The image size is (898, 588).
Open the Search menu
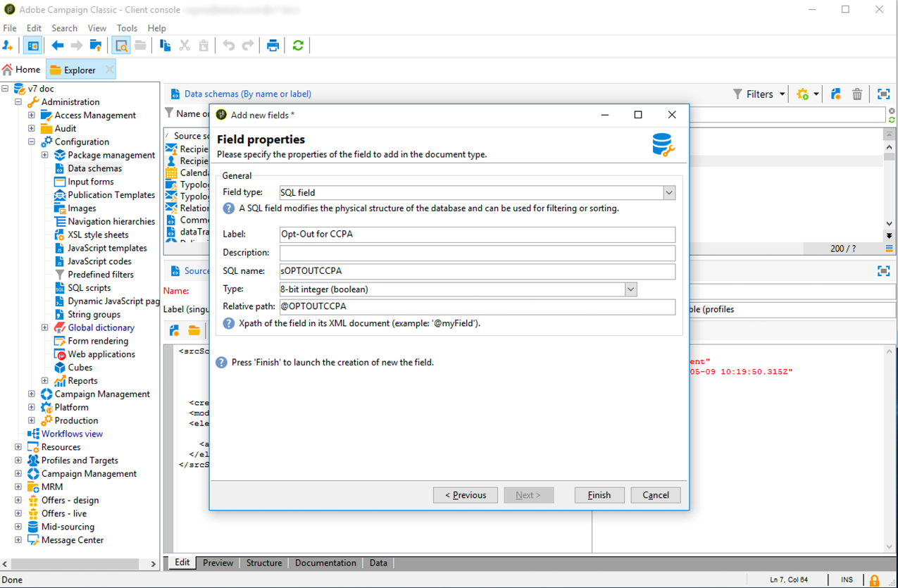64,28
